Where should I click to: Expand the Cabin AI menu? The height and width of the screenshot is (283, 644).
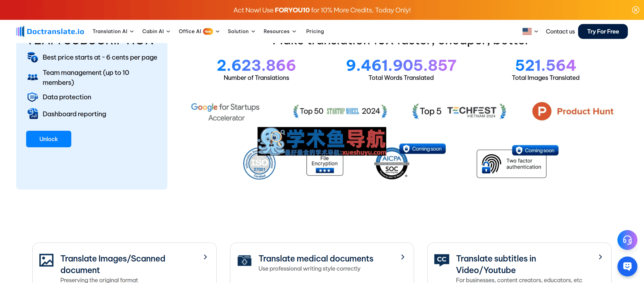[156, 31]
